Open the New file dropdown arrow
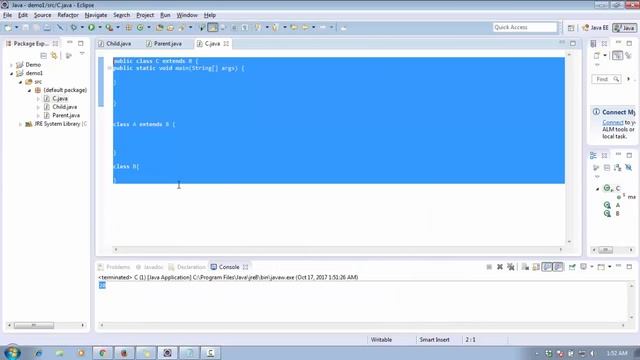Screen dimensions: 640x360 coord(16,28)
